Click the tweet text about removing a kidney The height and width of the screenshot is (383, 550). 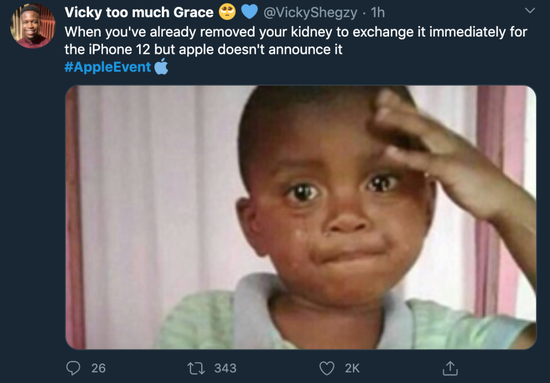click(296, 41)
